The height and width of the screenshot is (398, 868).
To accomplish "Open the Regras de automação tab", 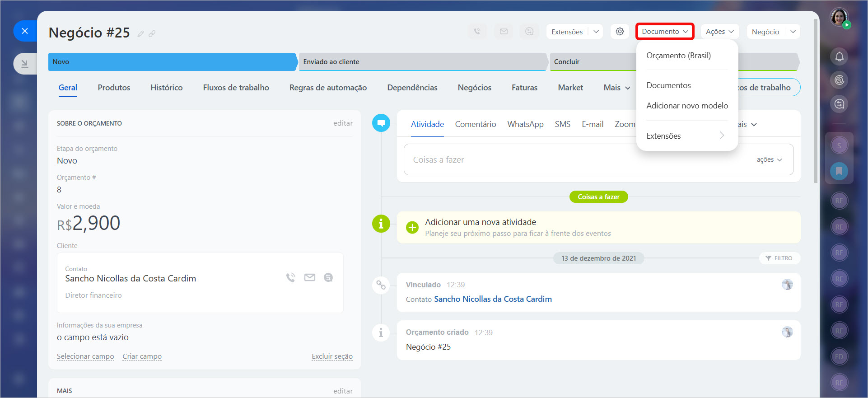I will pos(328,88).
